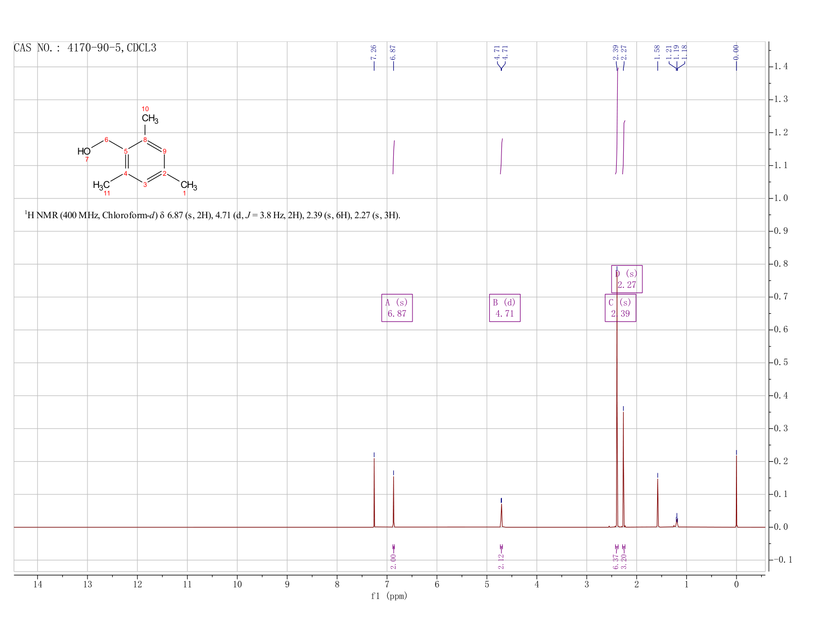Select the H3C group labeled 11
This screenshot has width=834, height=644.
click(x=101, y=185)
